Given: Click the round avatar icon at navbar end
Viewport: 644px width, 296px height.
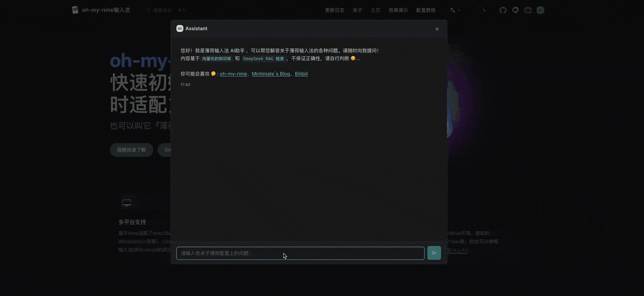Looking at the screenshot, I should [x=540, y=10].
